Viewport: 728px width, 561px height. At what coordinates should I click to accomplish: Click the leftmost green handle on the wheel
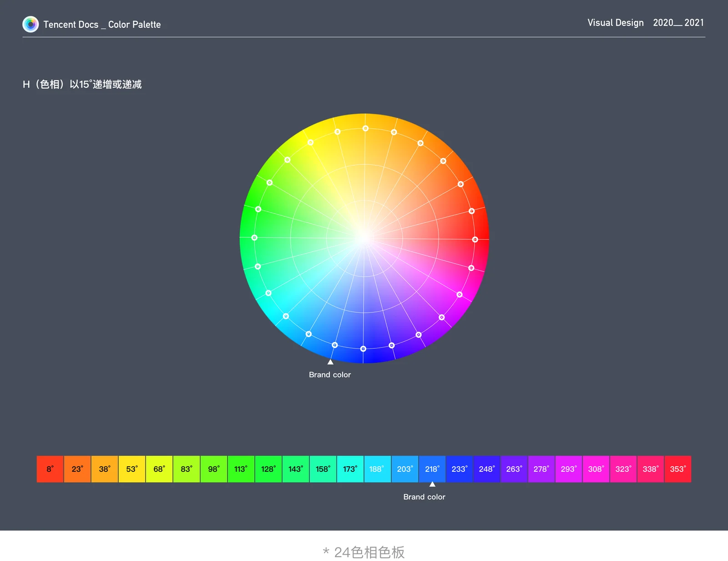click(254, 238)
